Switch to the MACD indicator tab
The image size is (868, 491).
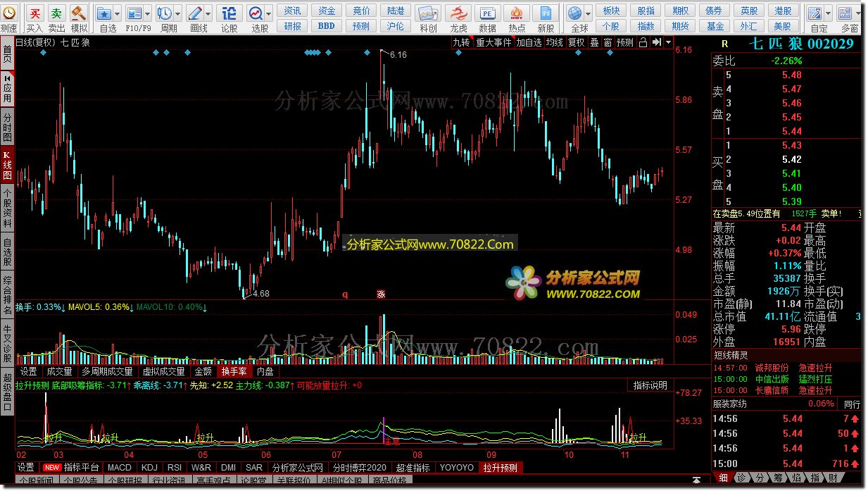pos(120,467)
